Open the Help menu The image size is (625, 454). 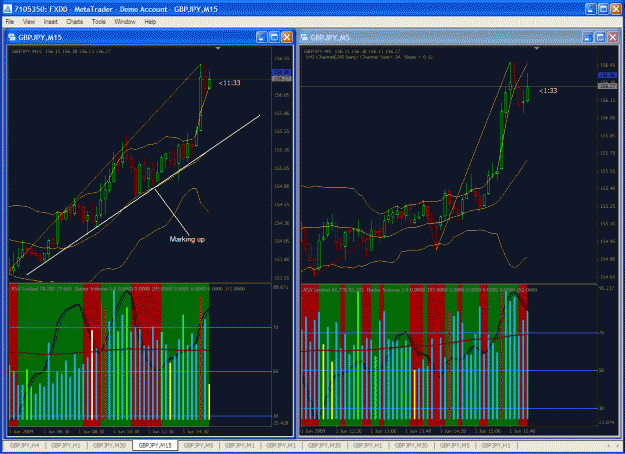tap(150, 22)
